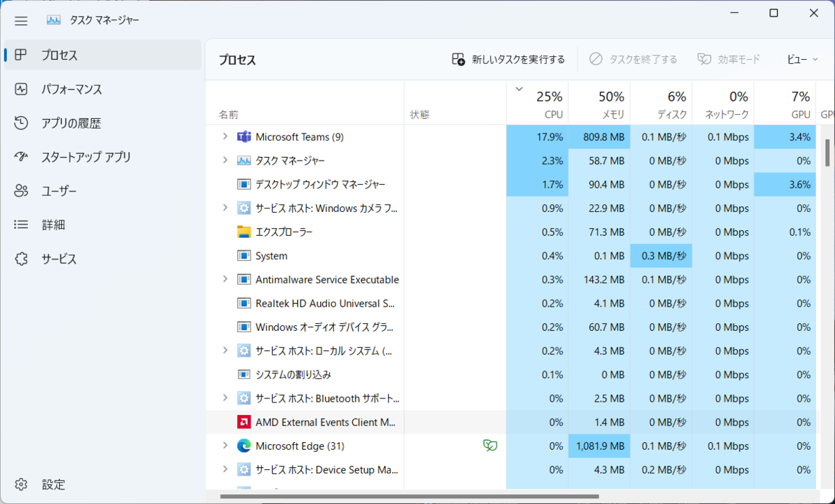This screenshot has width=835, height=504.
Task: Expand the Antimalware Service Executable row
Action: pyautogui.click(x=225, y=279)
